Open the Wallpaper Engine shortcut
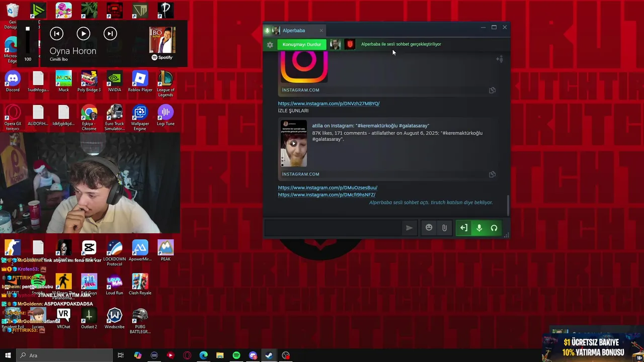The height and width of the screenshot is (362, 644). pyautogui.click(x=140, y=118)
